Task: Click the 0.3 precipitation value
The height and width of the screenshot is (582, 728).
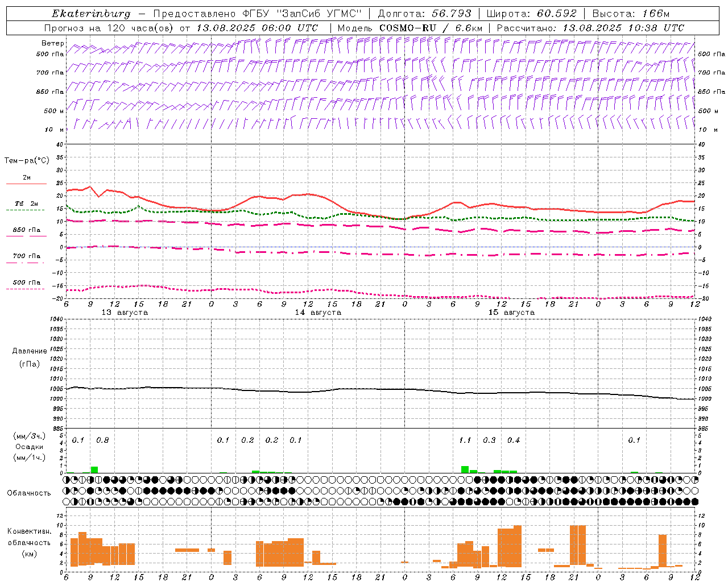Action: click(x=489, y=440)
